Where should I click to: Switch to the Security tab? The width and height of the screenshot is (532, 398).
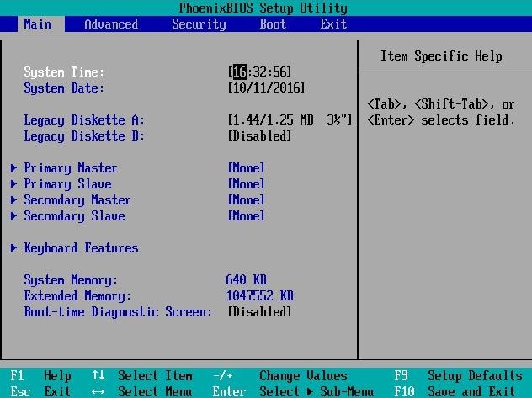(199, 24)
